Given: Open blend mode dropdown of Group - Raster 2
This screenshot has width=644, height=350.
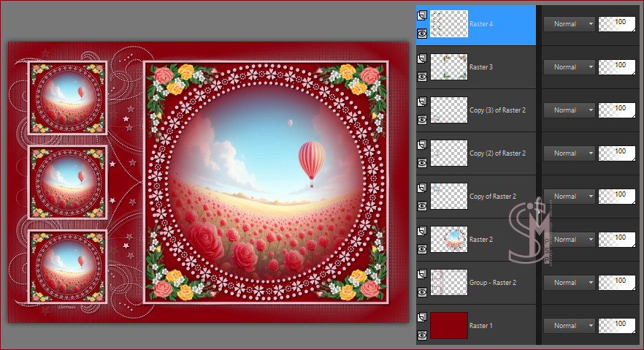Looking at the screenshot, I should tap(569, 283).
